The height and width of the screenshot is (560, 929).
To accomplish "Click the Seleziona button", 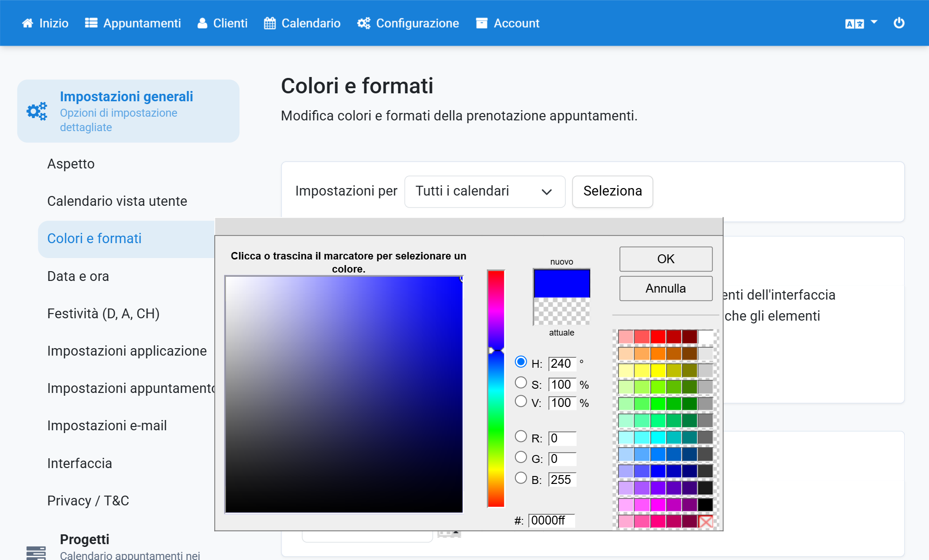I will click(612, 191).
